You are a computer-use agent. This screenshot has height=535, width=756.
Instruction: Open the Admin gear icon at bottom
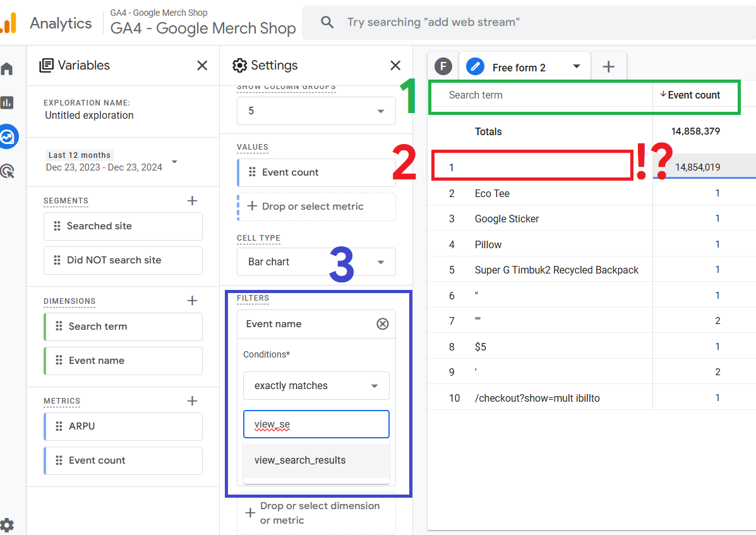pos(7,525)
